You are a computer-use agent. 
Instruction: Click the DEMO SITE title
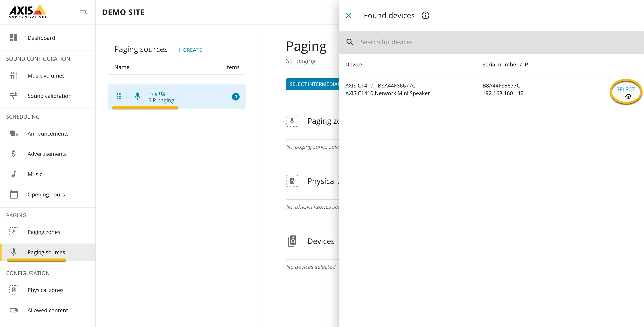tap(123, 12)
